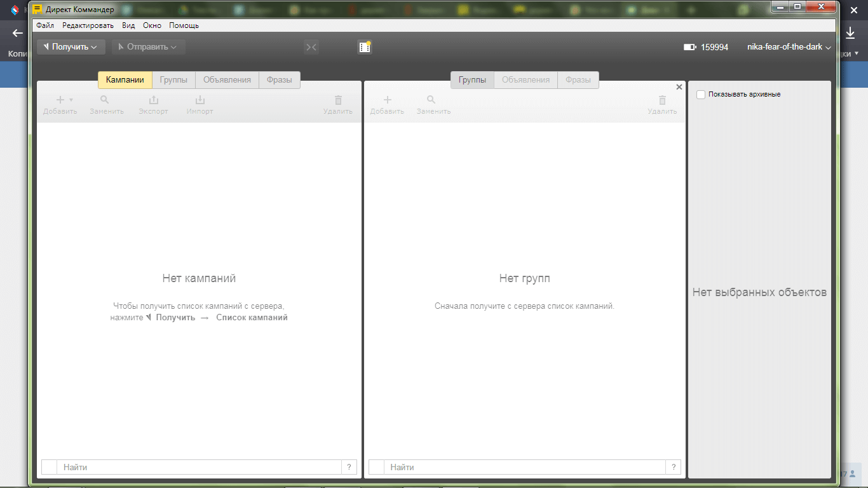Select the Группы tab next to Кампании
This screenshot has height=488, width=868.
tap(173, 80)
